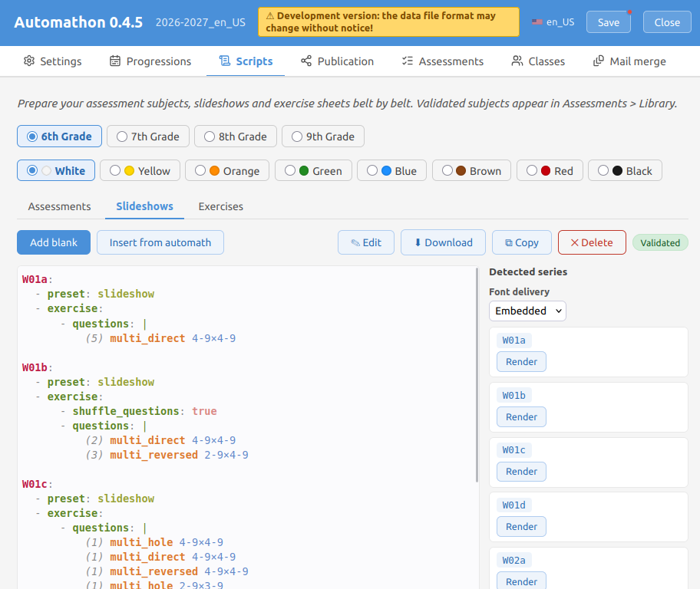The width and height of the screenshot is (700, 589).
Task: Click the 2026-2027_en_US file name
Action: [200, 22]
